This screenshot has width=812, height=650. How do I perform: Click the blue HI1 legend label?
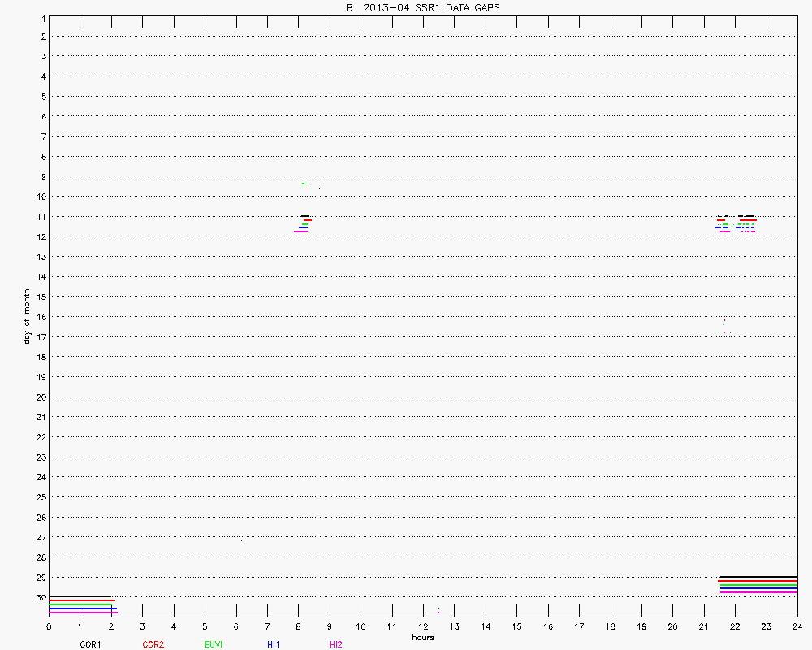tap(274, 644)
